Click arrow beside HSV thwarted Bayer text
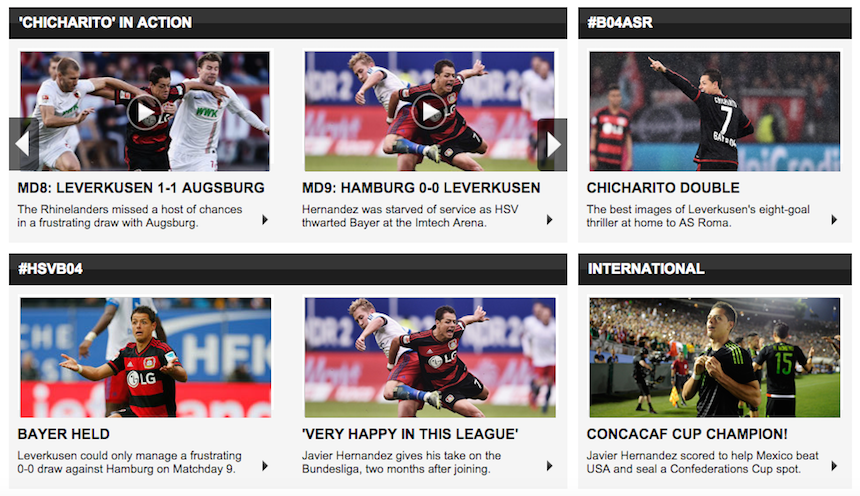The height and width of the screenshot is (496, 860). click(x=550, y=219)
